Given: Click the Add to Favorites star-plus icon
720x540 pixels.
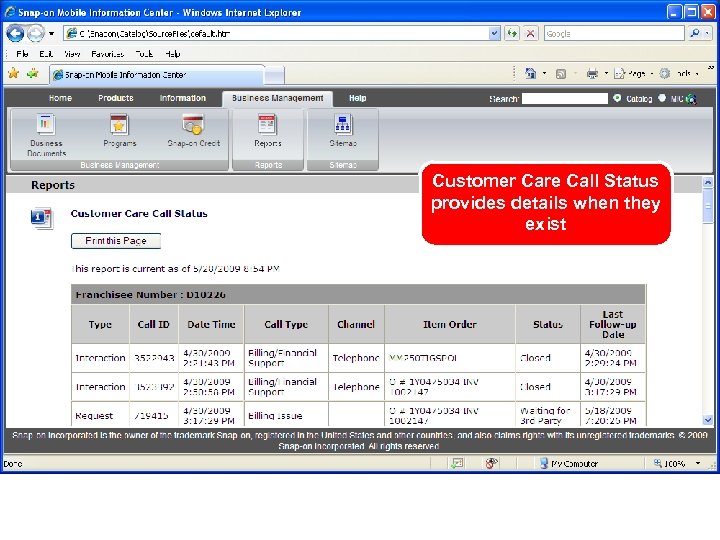Looking at the screenshot, I should pos(33,73).
